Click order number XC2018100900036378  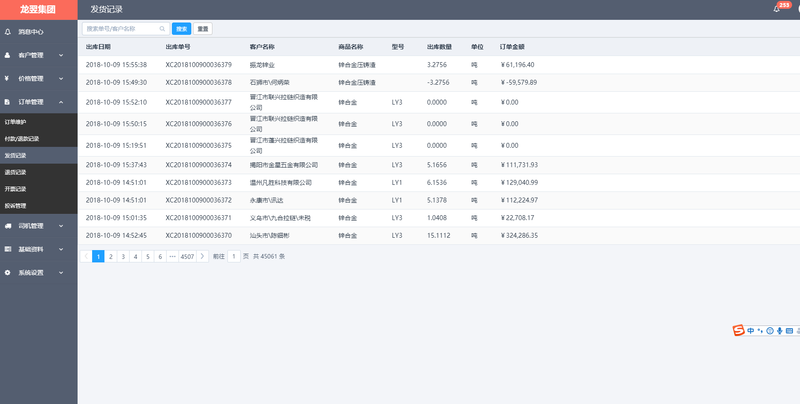point(198,82)
